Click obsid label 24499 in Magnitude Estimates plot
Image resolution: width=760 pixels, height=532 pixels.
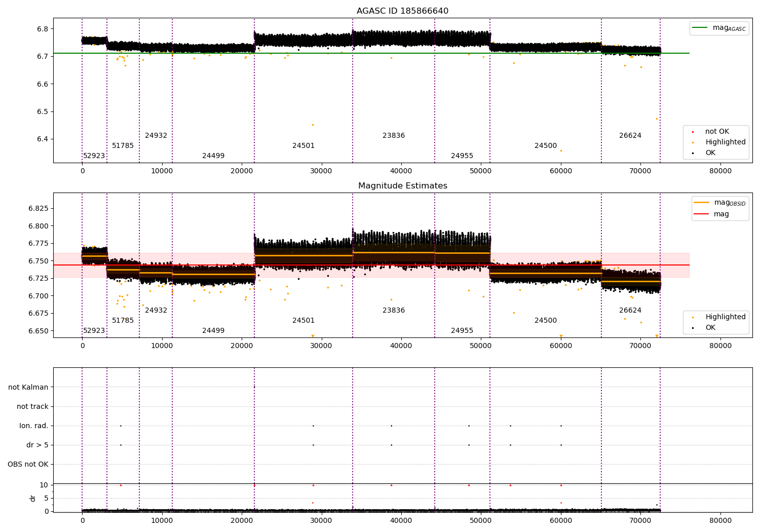213,330
